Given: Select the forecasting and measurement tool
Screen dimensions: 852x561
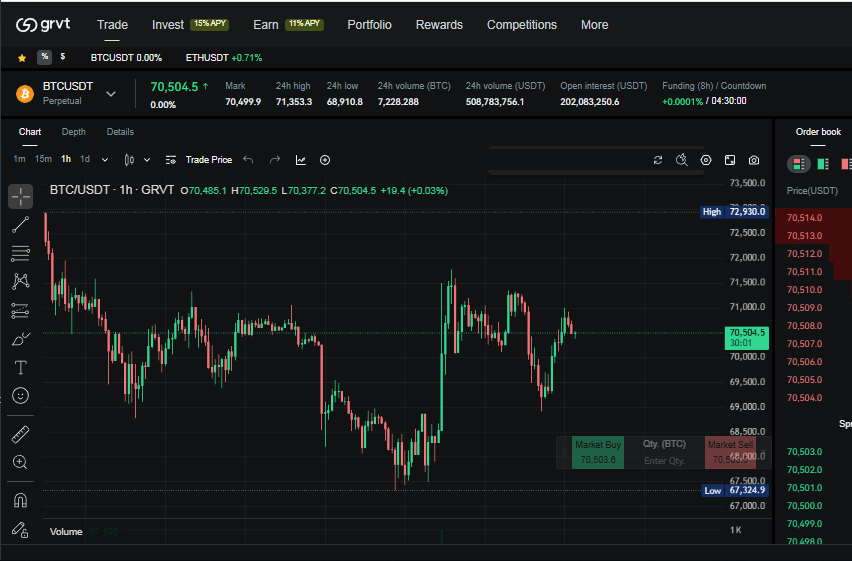Looking at the screenshot, I should (21, 310).
